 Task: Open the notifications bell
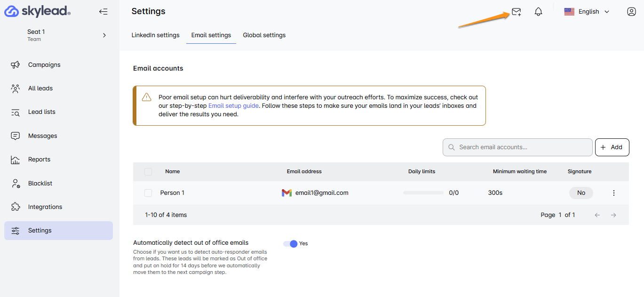click(539, 12)
